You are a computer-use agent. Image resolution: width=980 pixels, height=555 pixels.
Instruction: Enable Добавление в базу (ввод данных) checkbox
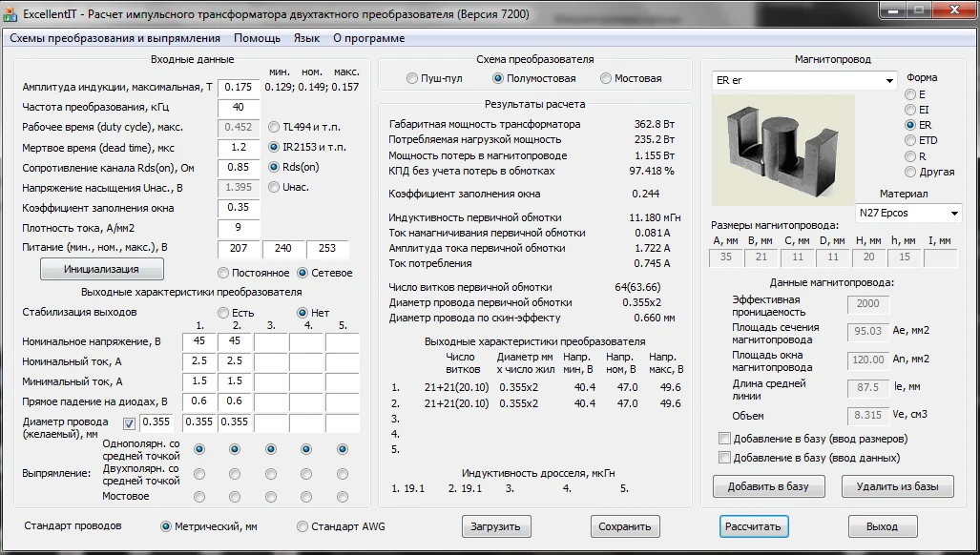click(x=724, y=458)
